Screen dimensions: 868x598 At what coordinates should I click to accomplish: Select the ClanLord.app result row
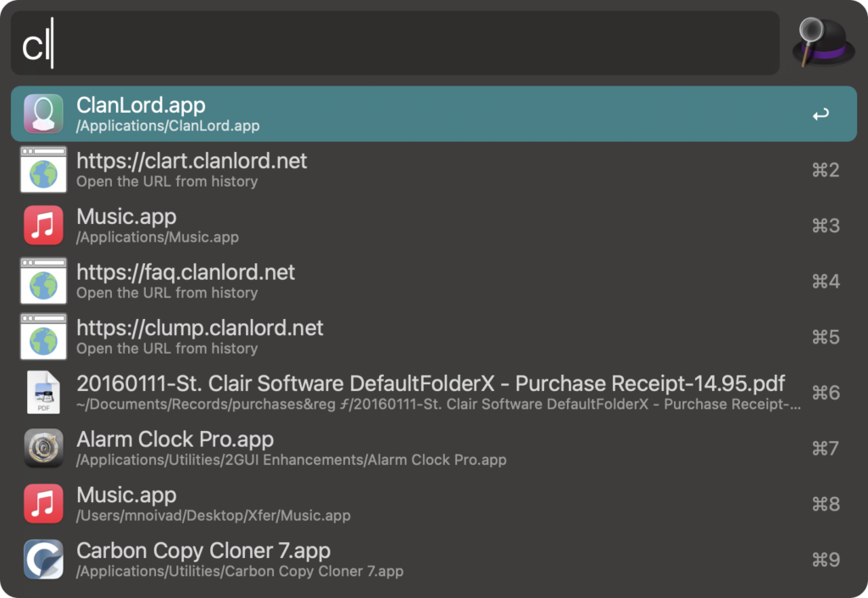424,114
